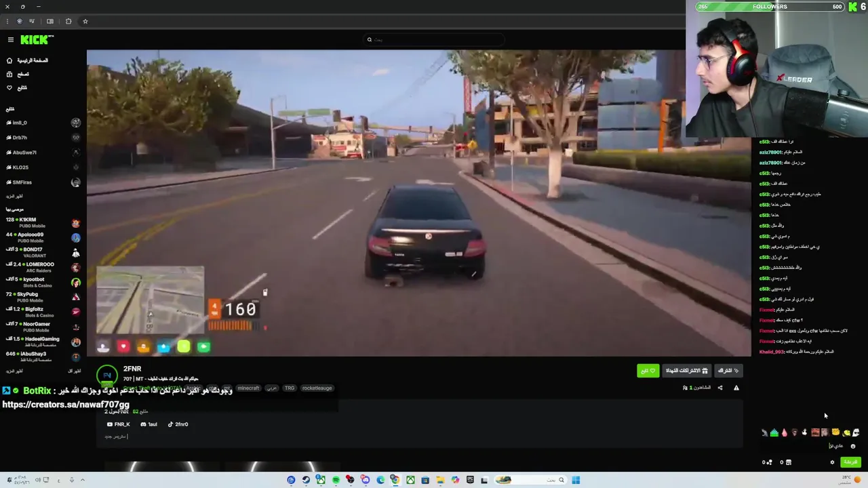This screenshot has width=868, height=488.
Task: Open the 1aul Discord link
Action: pyautogui.click(x=149, y=424)
